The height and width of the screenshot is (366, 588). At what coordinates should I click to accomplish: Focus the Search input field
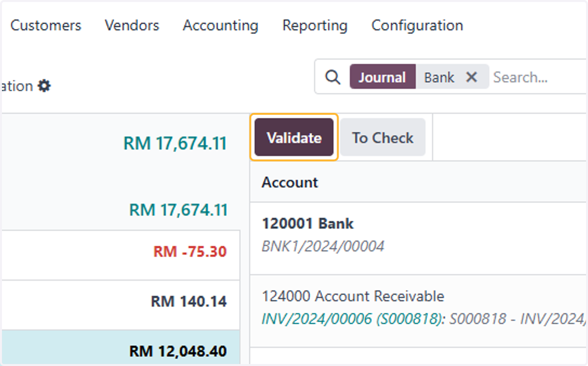point(539,77)
